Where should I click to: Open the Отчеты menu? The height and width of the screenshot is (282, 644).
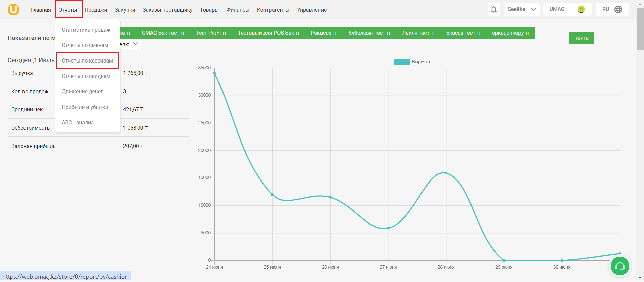pyautogui.click(x=68, y=10)
